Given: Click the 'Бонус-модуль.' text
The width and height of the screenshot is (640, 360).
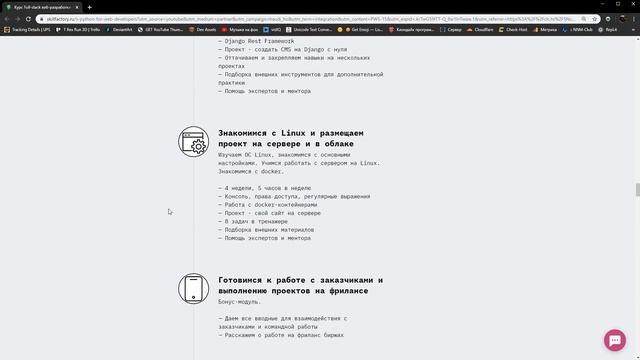Looking at the screenshot, I should click(239, 302).
